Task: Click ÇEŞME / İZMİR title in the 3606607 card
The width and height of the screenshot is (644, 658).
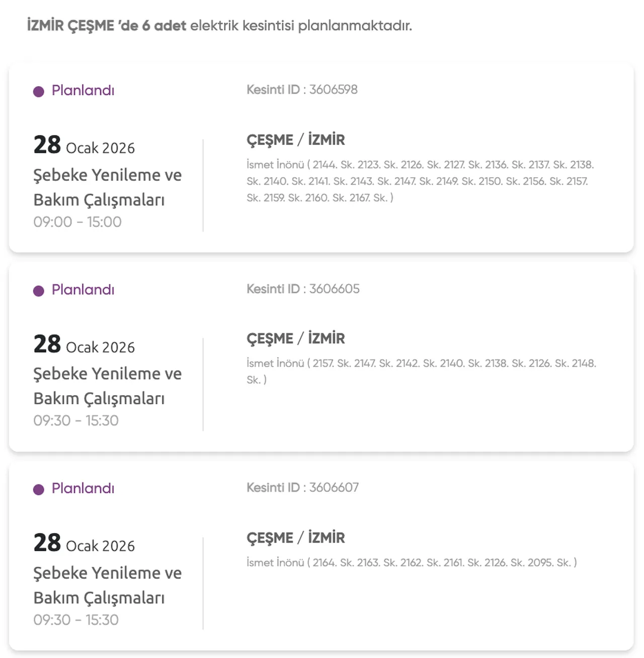Action: (x=296, y=538)
